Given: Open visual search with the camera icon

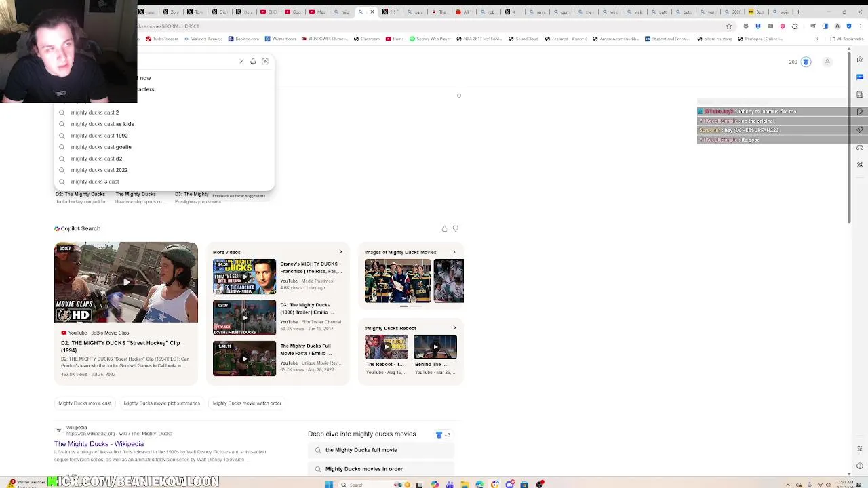Looking at the screenshot, I should tap(265, 62).
